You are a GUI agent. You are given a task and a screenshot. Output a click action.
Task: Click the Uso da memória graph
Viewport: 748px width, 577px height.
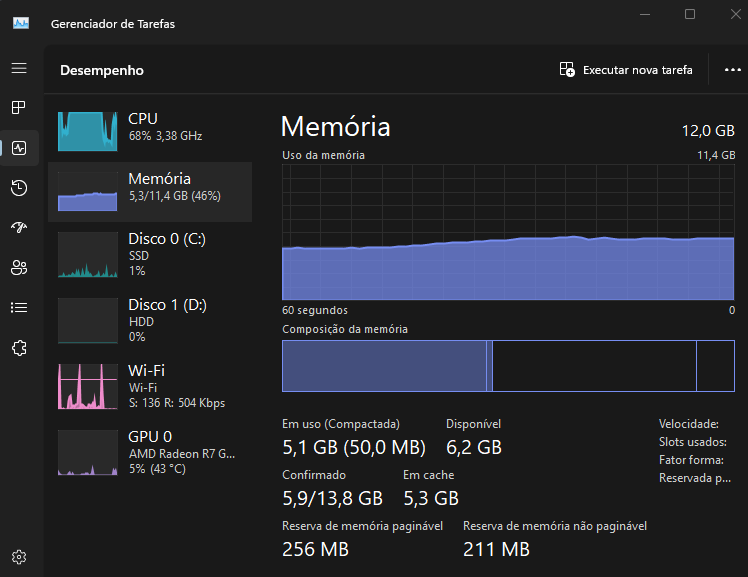point(508,232)
